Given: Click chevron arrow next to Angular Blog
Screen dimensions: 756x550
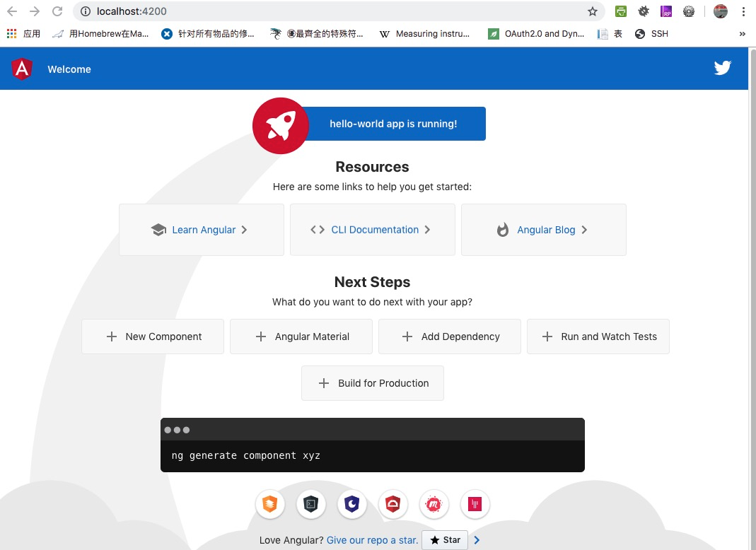Looking at the screenshot, I should point(584,230).
